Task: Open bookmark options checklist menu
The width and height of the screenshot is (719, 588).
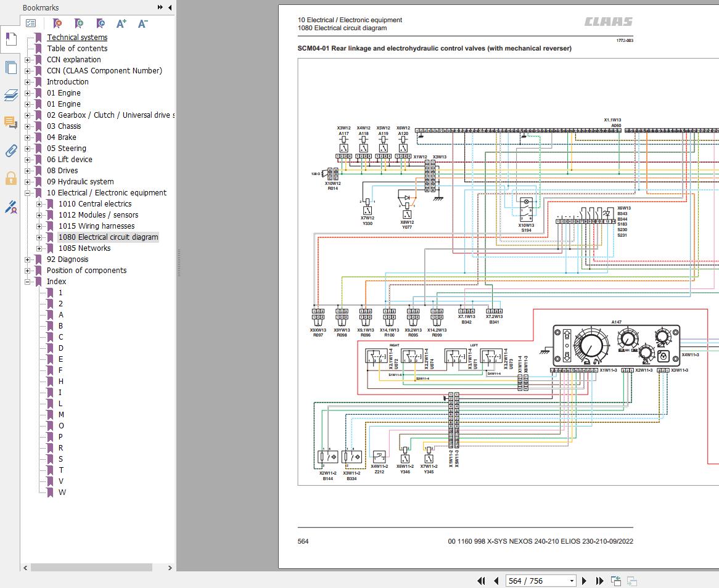Action: 31,23
